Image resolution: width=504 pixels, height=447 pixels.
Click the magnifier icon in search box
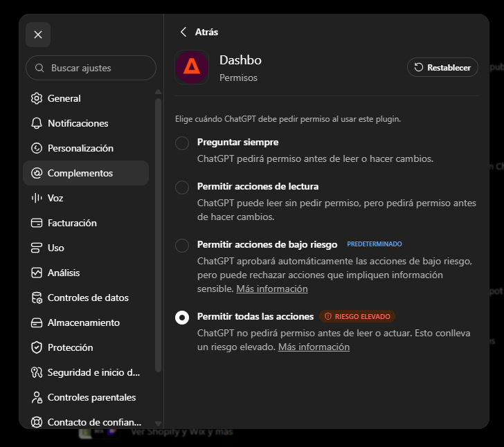point(39,68)
